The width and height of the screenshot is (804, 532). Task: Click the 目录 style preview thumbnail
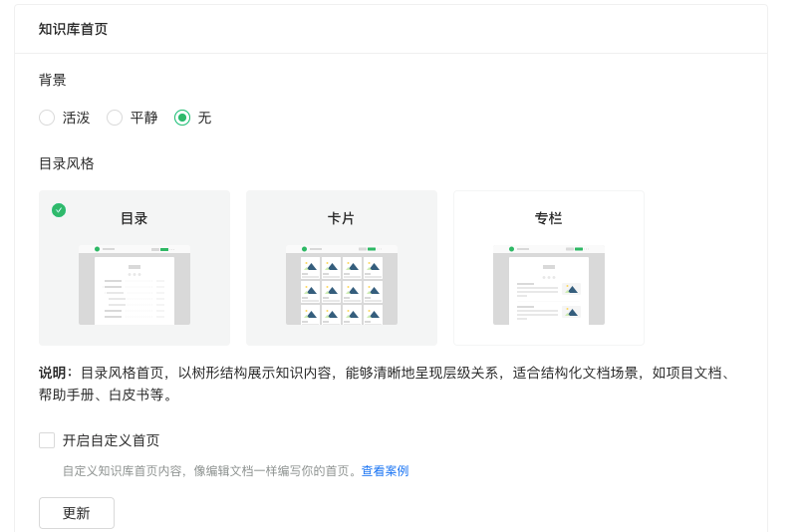(x=134, y=285)
